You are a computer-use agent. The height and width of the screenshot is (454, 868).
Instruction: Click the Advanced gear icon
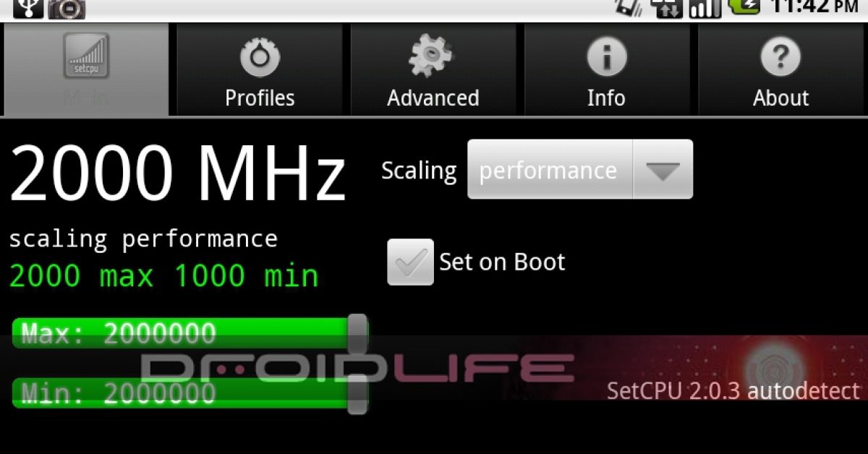[433, 56]
